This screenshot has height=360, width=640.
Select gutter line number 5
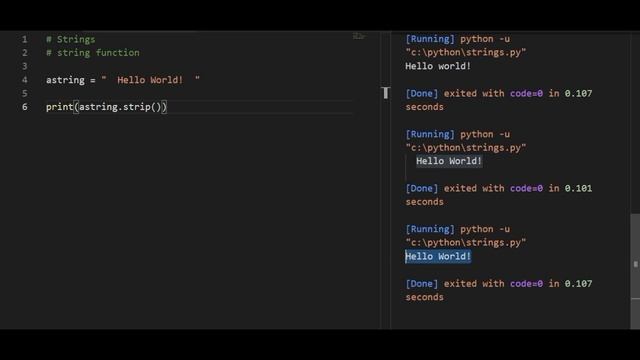[x=24, y=93]
